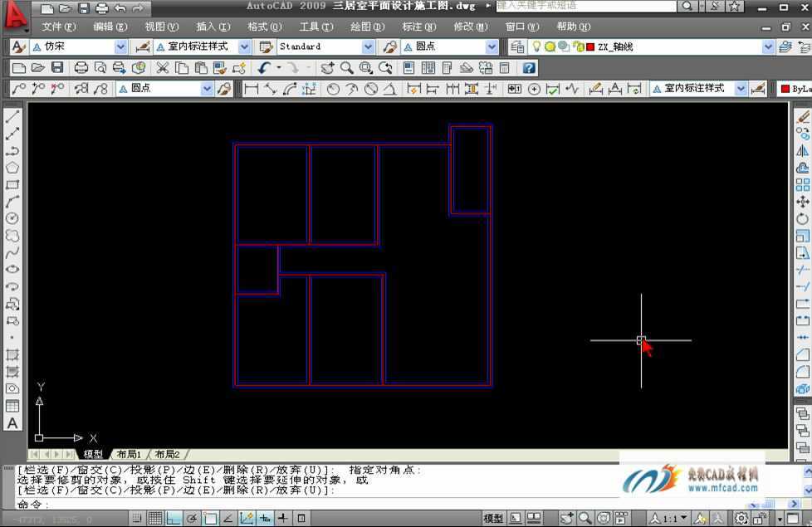
Task: Open the Layer Properties Manager icon
Action: point(517,46)
